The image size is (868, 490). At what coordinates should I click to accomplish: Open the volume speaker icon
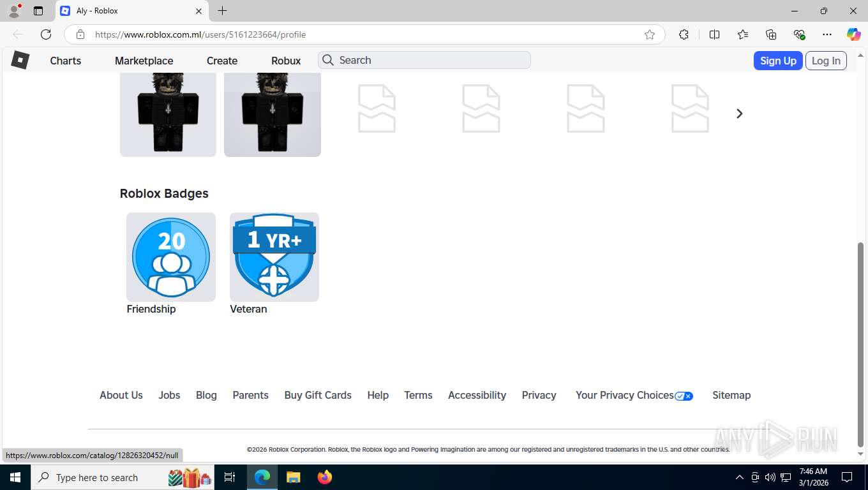[x=770, y=477]
